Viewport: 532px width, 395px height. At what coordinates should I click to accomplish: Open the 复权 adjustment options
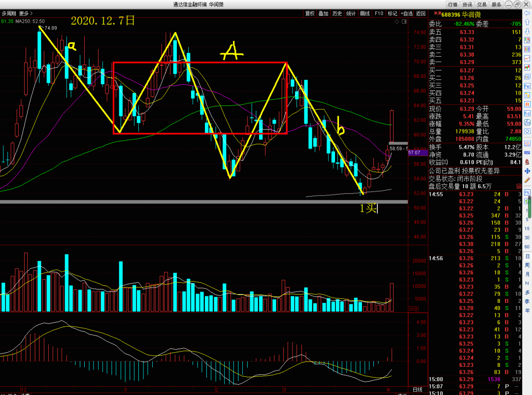pyautogui.click(x=310, y=14)
